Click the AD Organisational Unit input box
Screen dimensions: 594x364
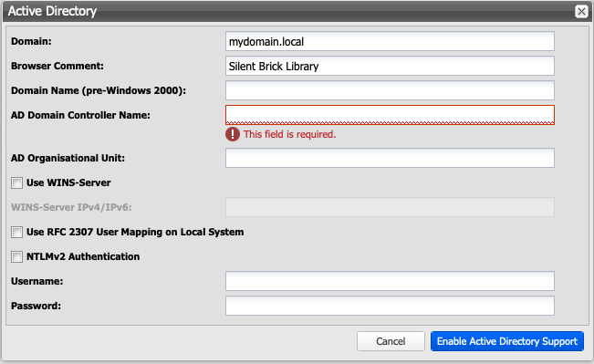(390, 158)
